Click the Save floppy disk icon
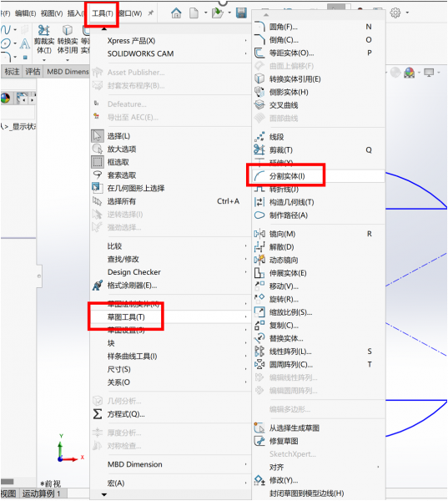 click(x=241, y=13)
